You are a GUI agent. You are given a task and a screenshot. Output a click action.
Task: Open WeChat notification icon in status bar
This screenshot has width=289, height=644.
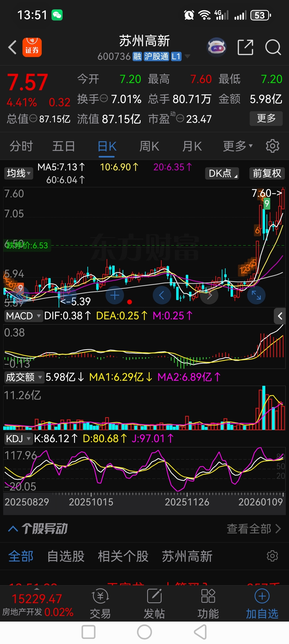(57, 15)
